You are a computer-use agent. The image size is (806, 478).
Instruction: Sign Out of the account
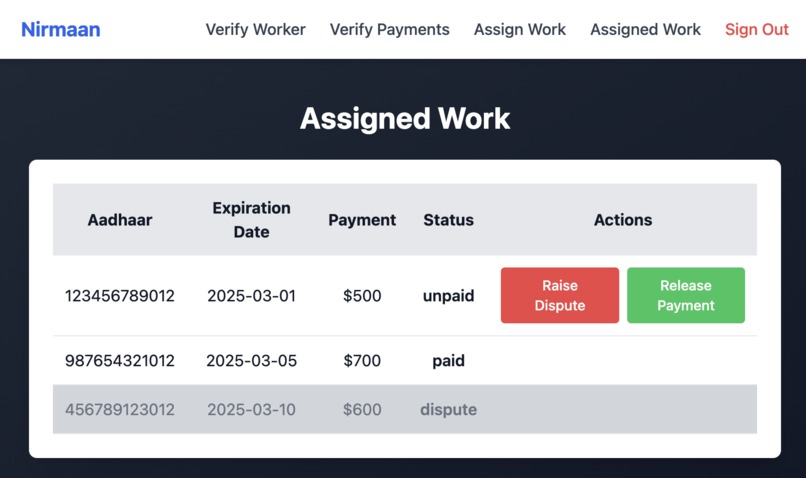pyautogui.click(x=757, y=29)
